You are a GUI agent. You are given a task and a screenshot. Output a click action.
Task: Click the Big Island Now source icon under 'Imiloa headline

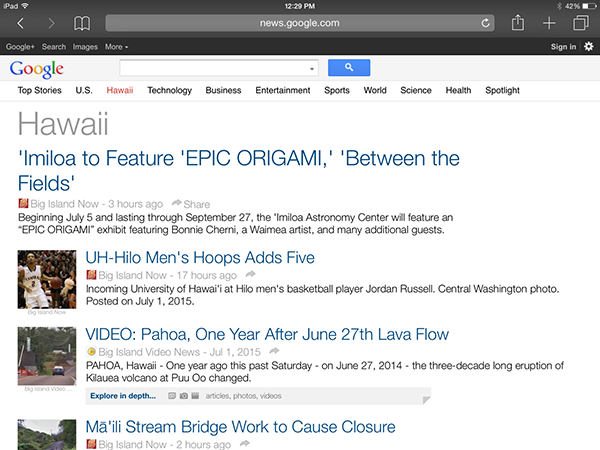coord(23,203)
